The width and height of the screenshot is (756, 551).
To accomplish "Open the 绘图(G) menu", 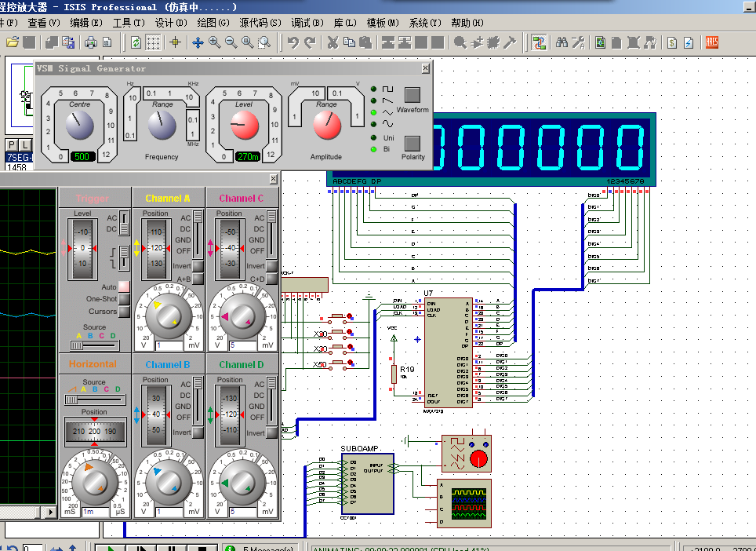I will tap(213, 23).
